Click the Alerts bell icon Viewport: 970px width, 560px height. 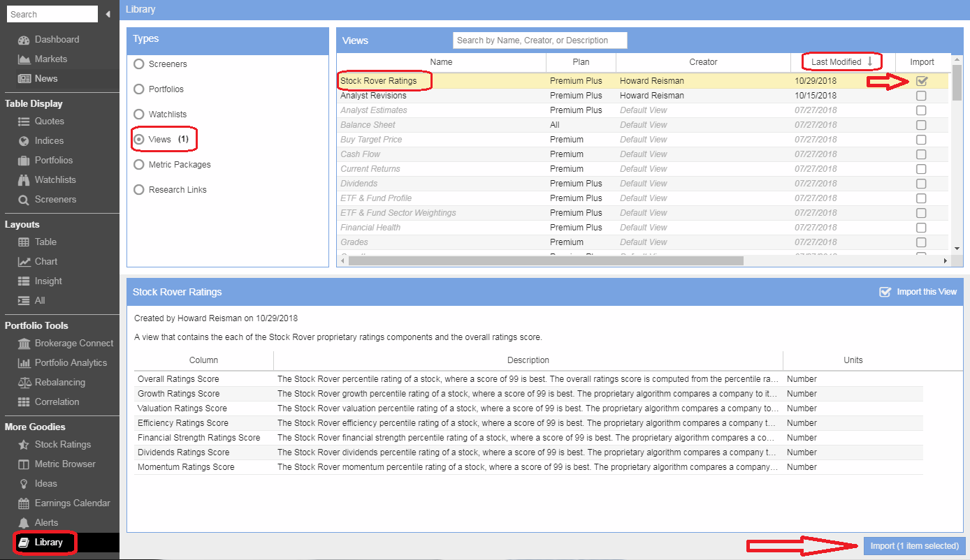click(x=24, y=523)
